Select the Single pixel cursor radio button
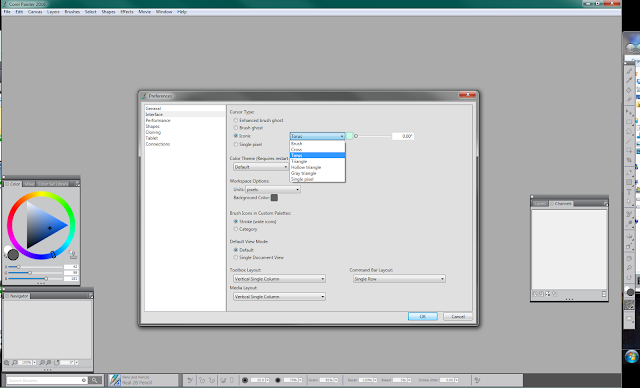 click(236, 144)
